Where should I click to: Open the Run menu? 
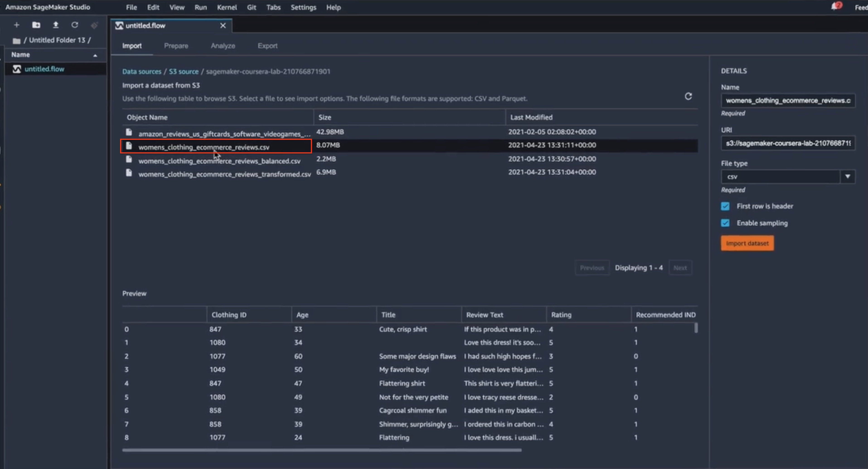pos(201,7)
